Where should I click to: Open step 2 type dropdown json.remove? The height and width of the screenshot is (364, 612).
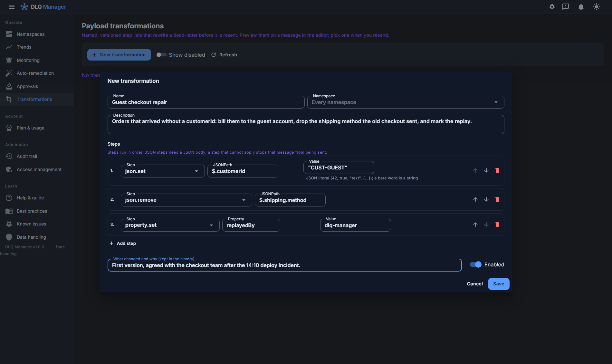(186, 200)
